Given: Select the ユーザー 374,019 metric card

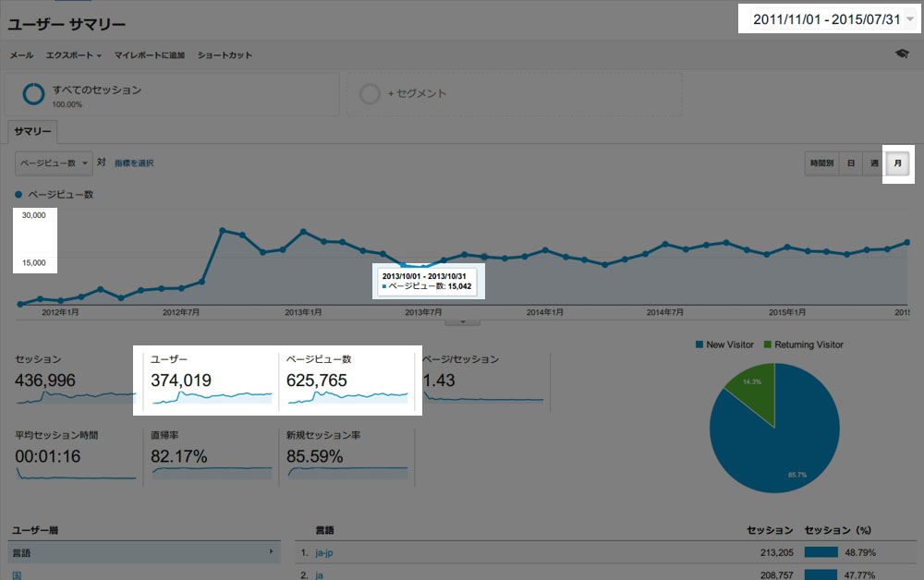Looking at the screenshot, I should click(212, 381).
